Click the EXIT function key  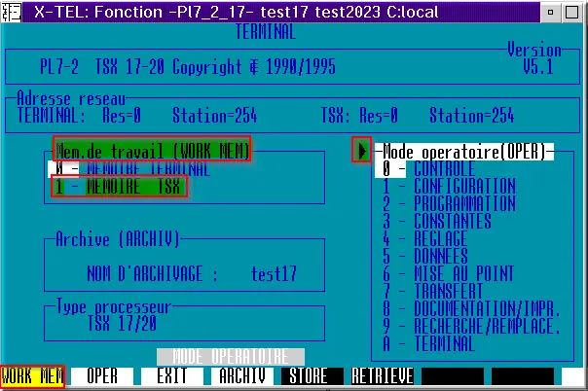pos(172,376)
